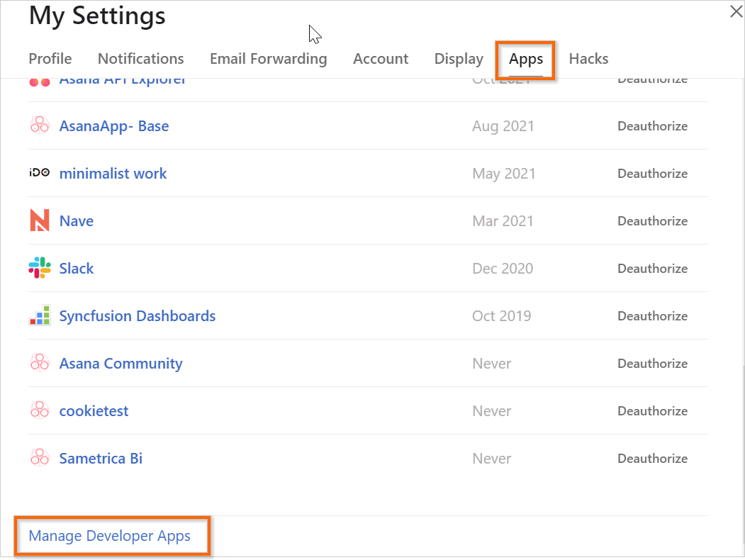Open the Sametrica Bi link
Screen dimensions: 745x560
tap(101, 459)
